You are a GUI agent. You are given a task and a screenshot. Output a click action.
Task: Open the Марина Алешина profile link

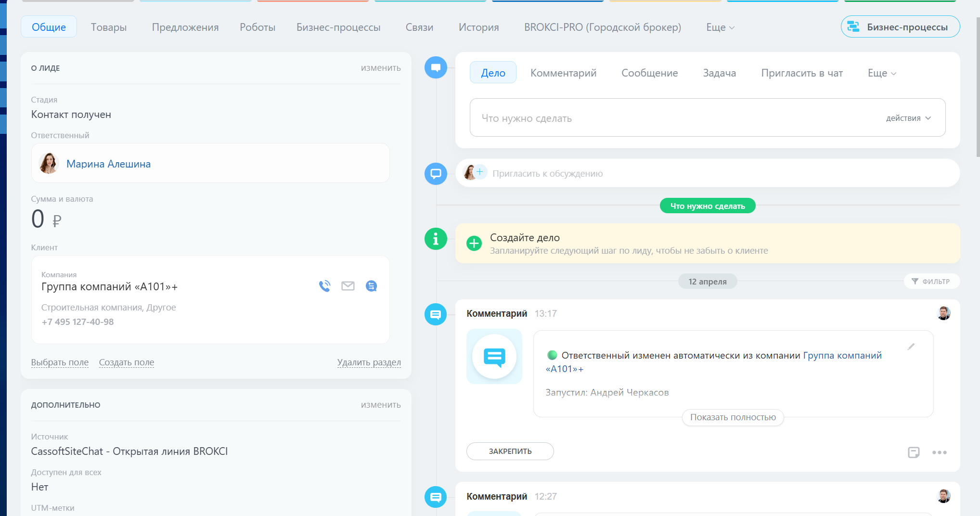coord(108,164)
